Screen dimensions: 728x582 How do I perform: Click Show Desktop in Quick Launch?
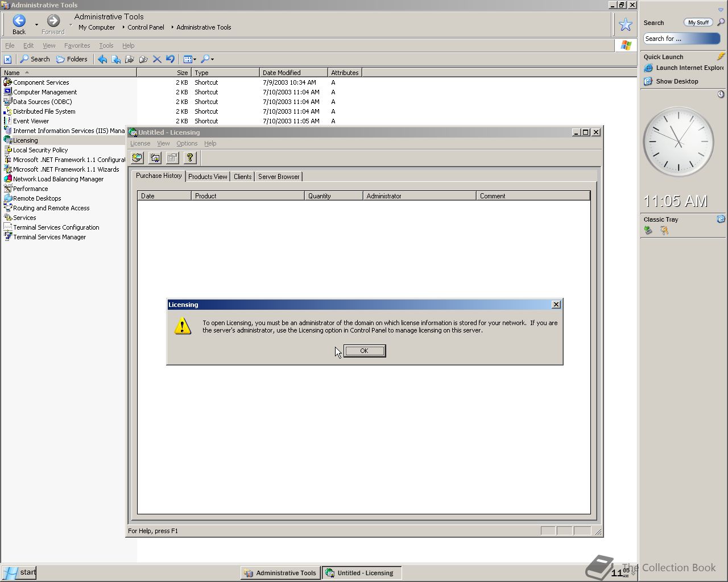click(x=671, y=81)
